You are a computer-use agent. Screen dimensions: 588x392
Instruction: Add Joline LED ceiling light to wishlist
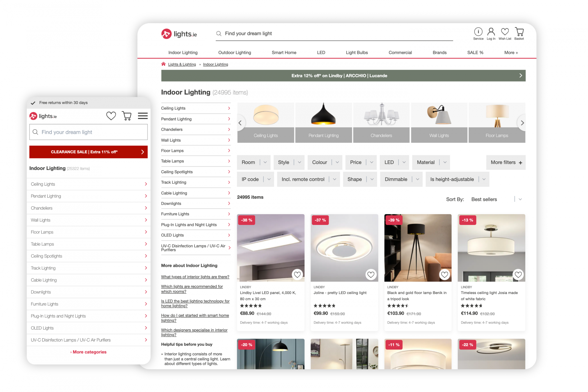point(371,275)
